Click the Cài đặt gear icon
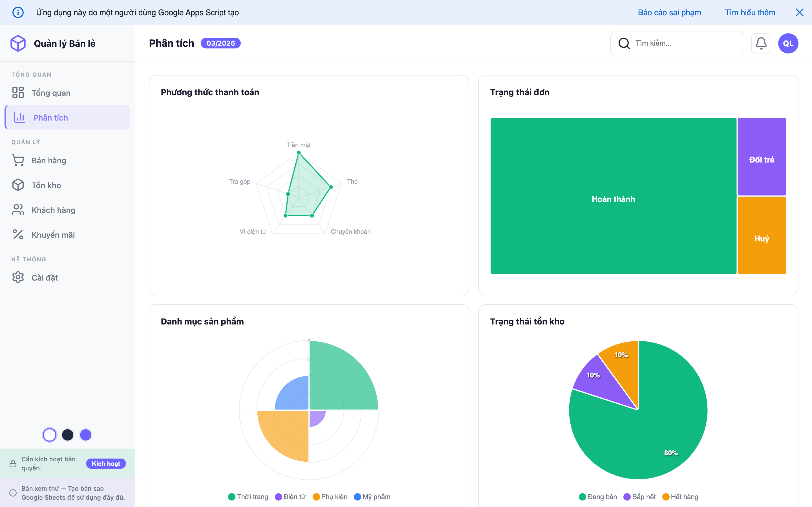Image resolution: width=812 pixels, height=507 pixels. click(x=18, y=277)
